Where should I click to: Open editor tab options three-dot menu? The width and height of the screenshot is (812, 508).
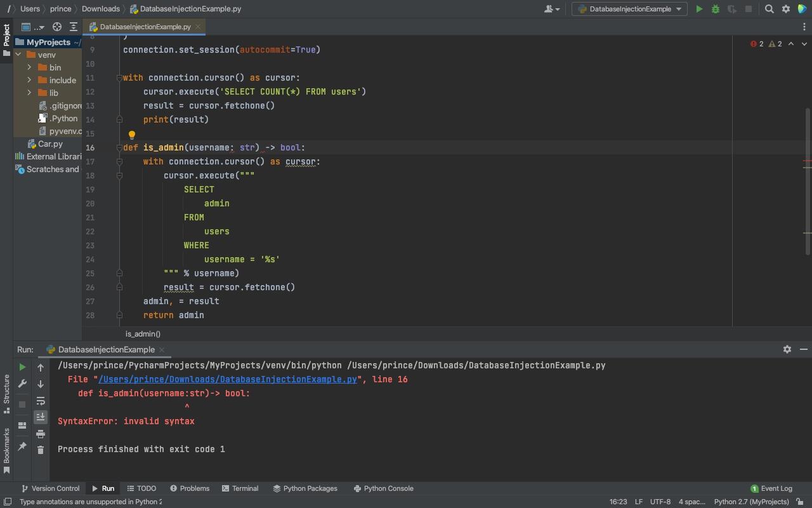pos(804,27)
